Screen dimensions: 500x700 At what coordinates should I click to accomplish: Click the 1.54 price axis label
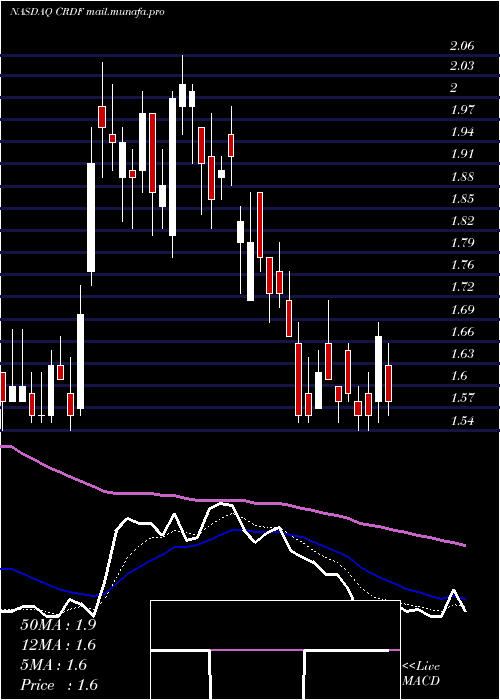point(462,421)
